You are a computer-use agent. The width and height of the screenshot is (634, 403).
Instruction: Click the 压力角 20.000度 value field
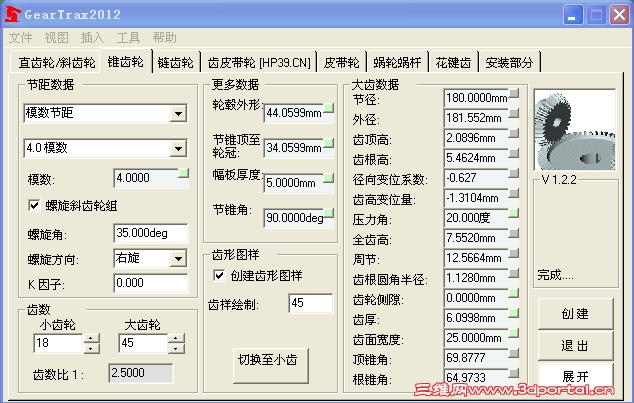pos(477,218)
